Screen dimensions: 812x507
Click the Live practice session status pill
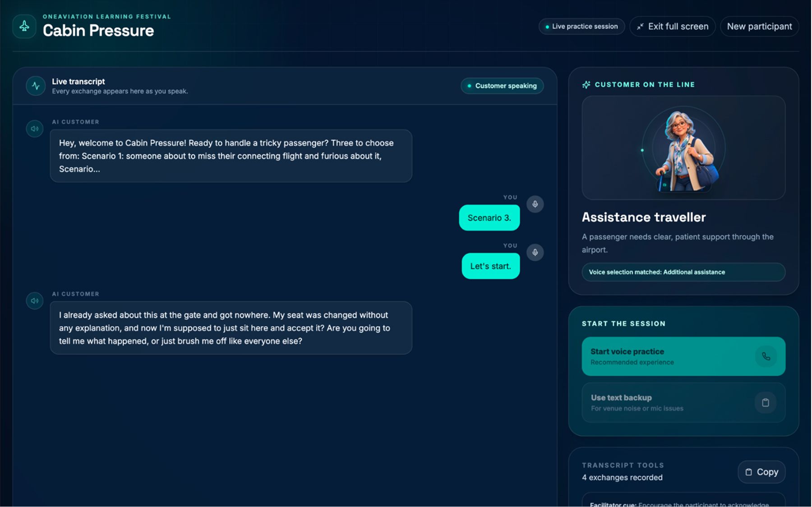(x=581, y=27)
